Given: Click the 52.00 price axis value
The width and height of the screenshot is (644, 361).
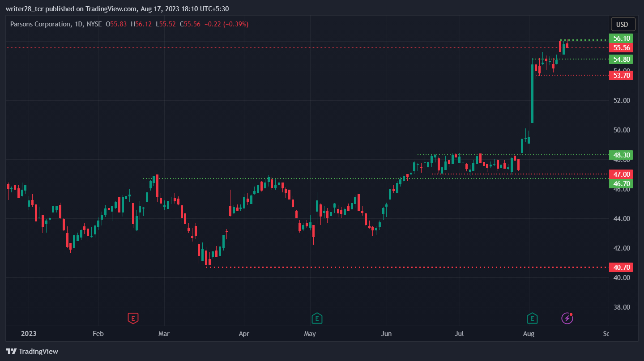Looking at the screenshot, I should [x=622, y=101].
